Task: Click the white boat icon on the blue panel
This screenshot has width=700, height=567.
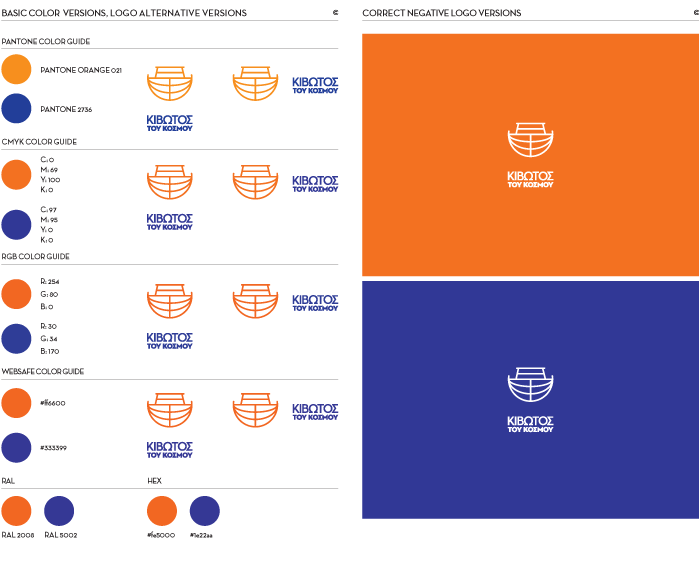Action: click(x=530, y=385)
